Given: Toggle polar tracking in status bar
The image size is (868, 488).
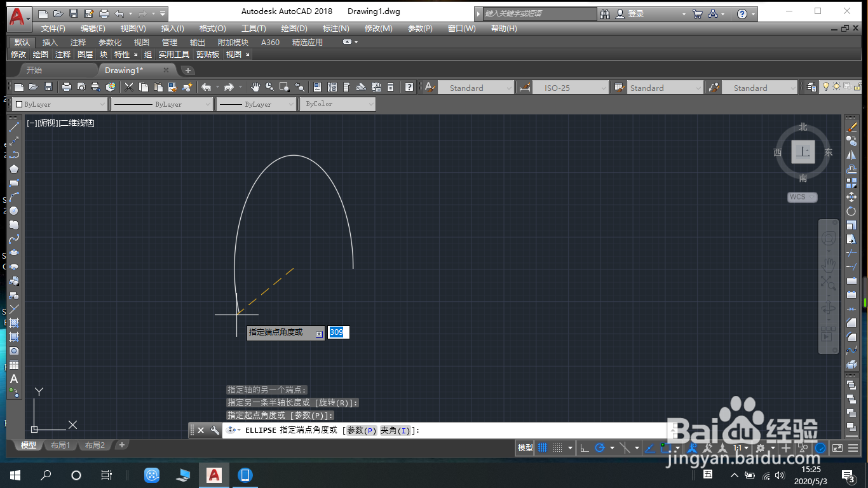Looking at the screenshot, I should 599,448.
